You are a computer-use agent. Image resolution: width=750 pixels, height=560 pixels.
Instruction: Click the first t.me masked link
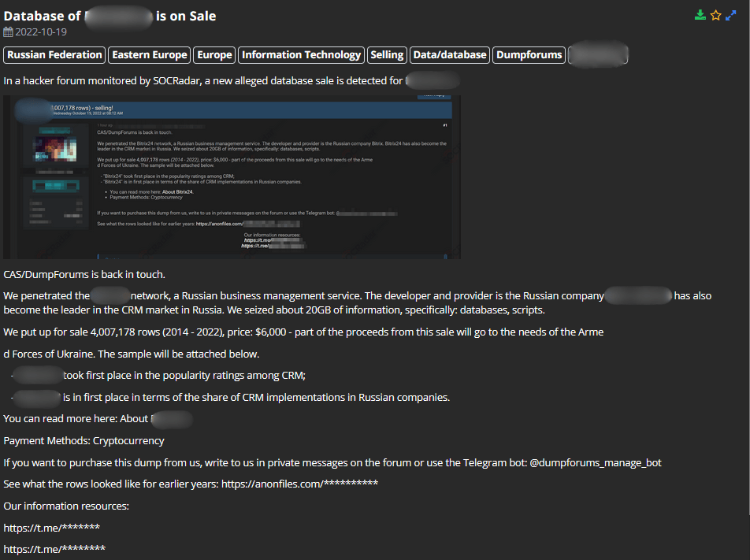pos(52,528)
